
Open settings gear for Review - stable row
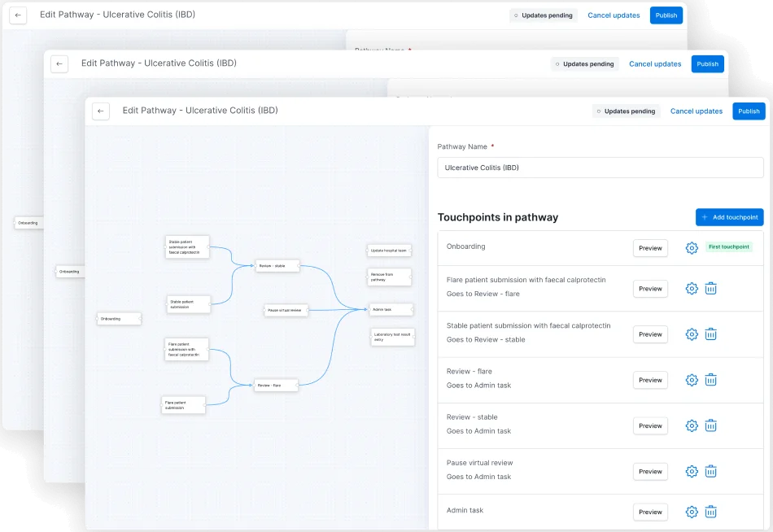[x=692, y=425]
